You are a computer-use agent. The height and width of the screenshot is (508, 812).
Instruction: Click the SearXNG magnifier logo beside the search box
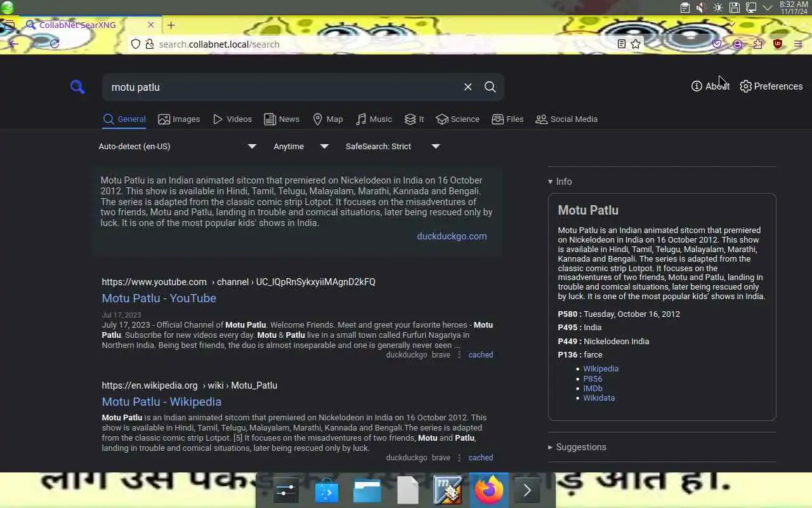[77, 87]
